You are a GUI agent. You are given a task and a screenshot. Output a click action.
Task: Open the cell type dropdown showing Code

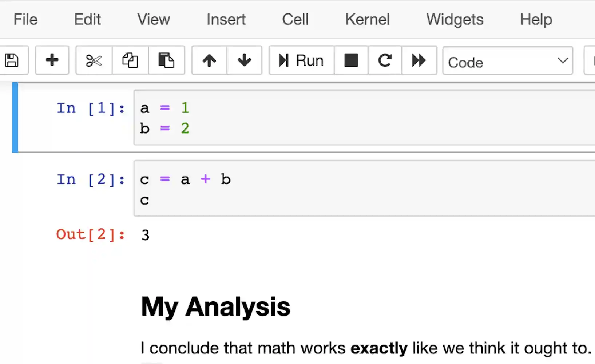pos(507,61)
